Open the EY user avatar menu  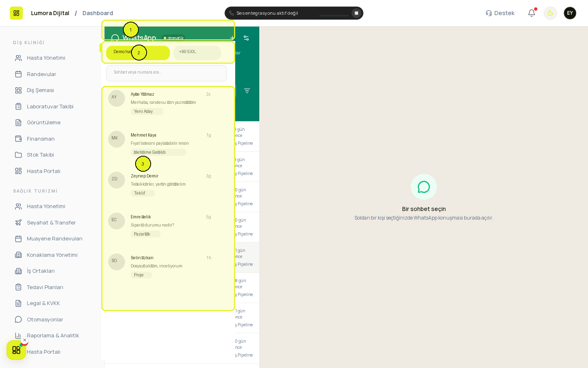click(570, 13)
